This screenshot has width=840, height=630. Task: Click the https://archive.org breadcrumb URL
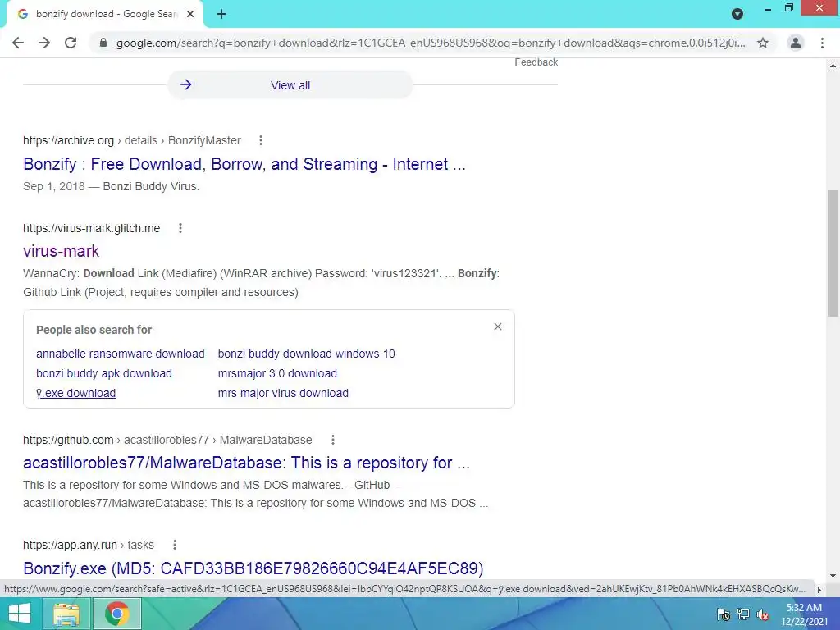(69, 140)
